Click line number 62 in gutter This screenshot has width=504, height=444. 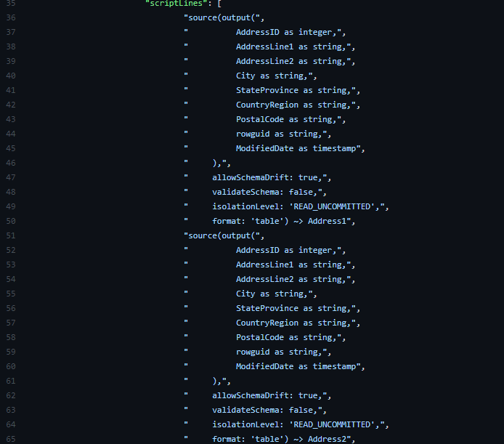click(11, 396)
